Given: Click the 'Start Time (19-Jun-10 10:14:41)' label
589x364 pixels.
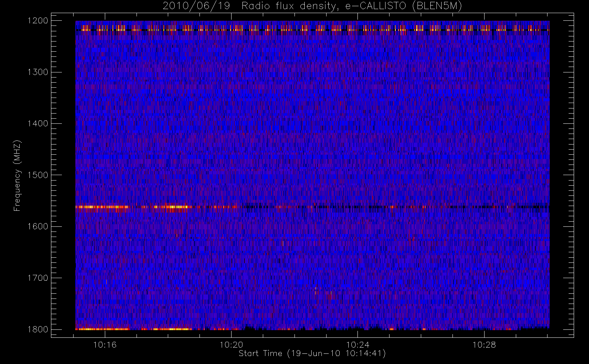Looking at the screenshot, I should pyautogui.click(x=312, y=353).
